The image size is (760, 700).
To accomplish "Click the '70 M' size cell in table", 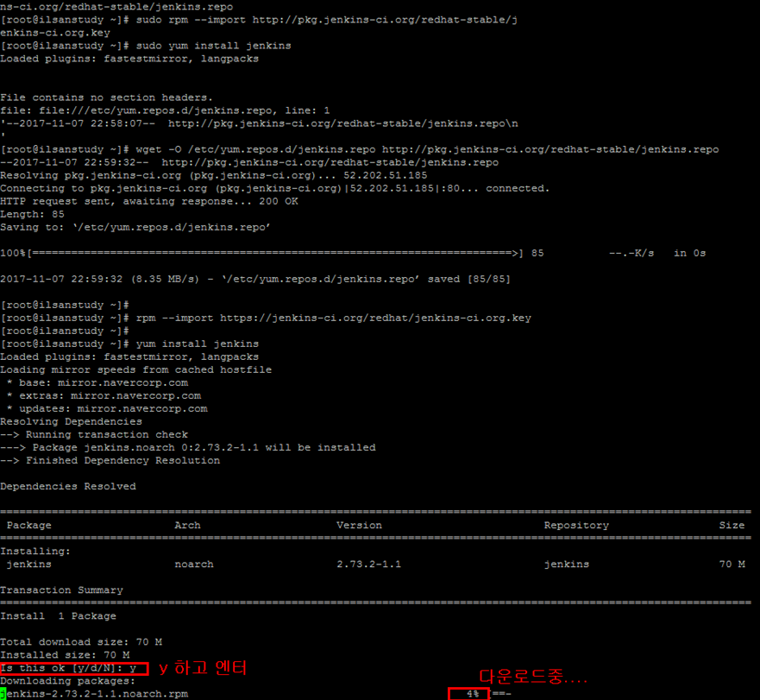I will point(732,564).
